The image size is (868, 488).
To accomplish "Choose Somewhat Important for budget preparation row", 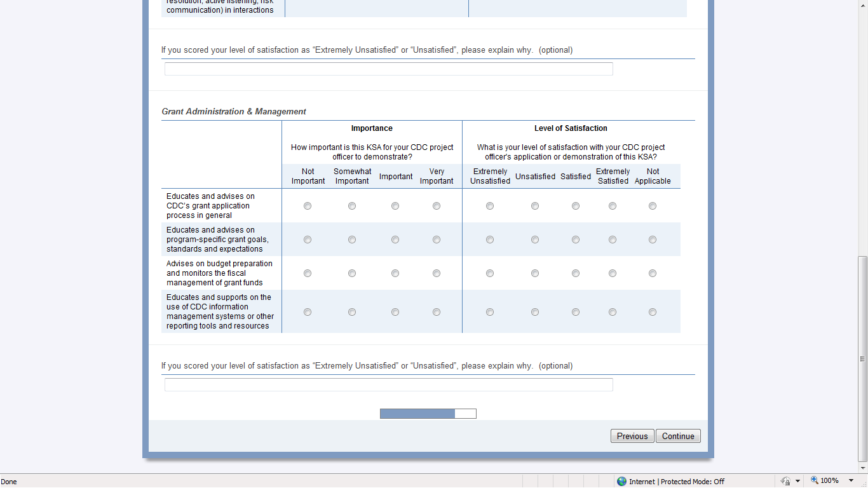I will (352, 273).
